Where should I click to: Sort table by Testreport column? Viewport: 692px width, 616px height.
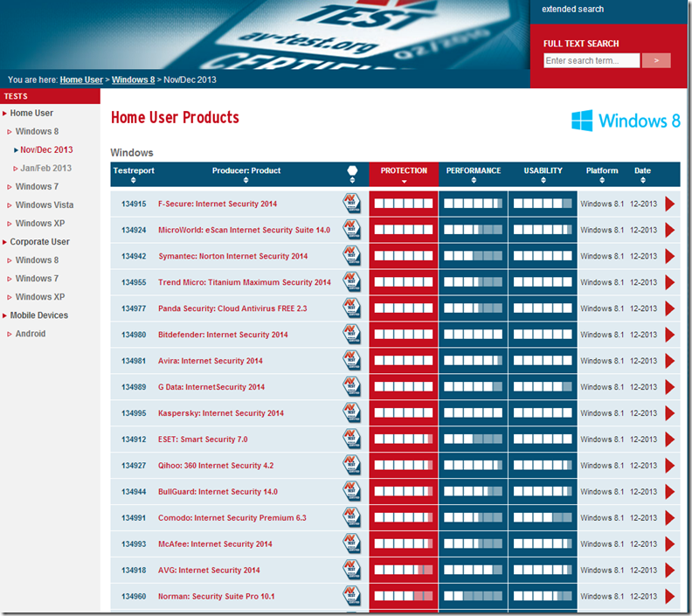click(x=134, y=180)
